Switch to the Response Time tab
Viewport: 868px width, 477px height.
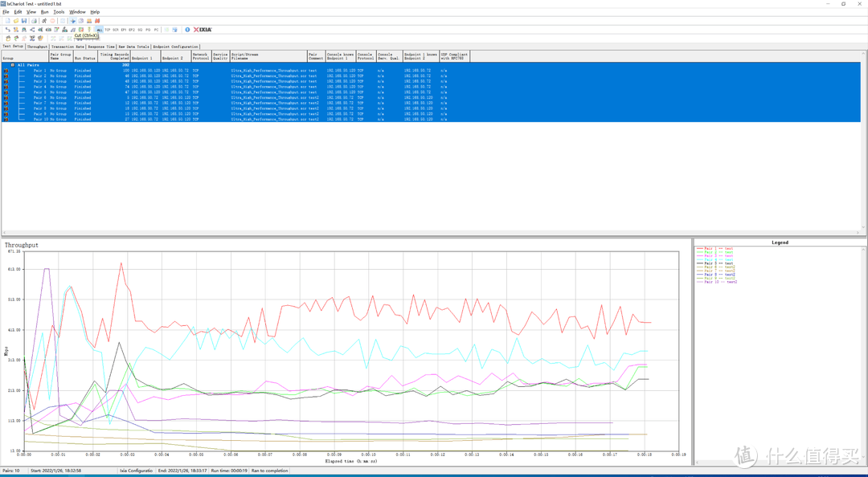(100, 47)
